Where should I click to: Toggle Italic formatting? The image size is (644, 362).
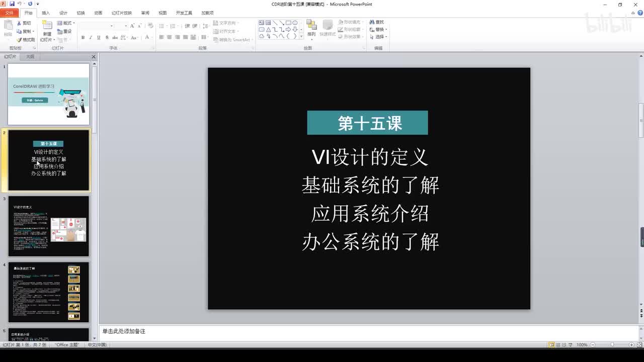pos(91,37)
